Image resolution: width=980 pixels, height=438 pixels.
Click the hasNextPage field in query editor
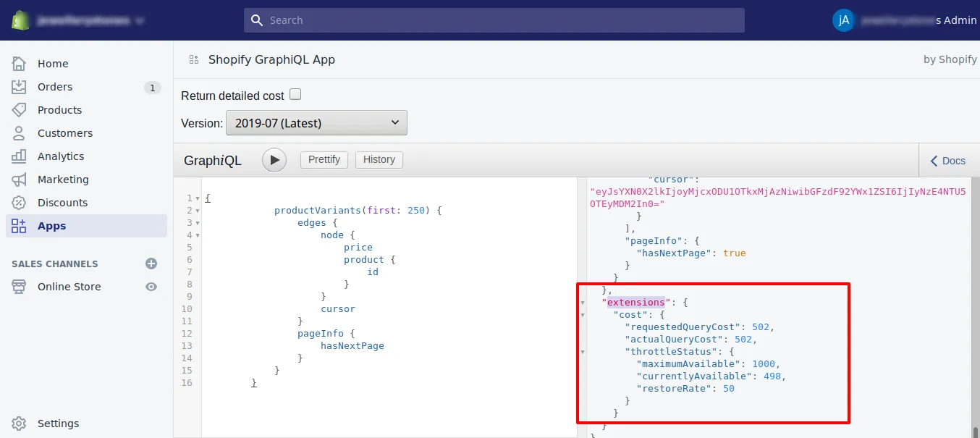[x=352, y=346]
